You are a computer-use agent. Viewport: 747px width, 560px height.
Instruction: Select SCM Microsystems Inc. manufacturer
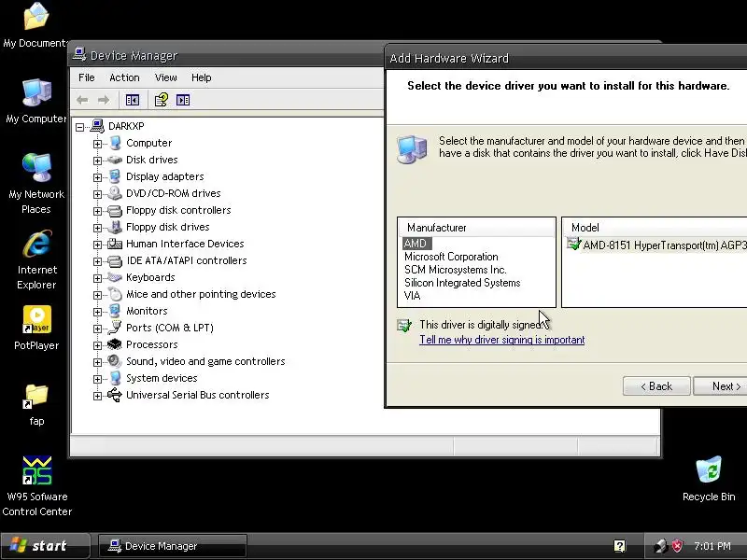click(455, 270)
